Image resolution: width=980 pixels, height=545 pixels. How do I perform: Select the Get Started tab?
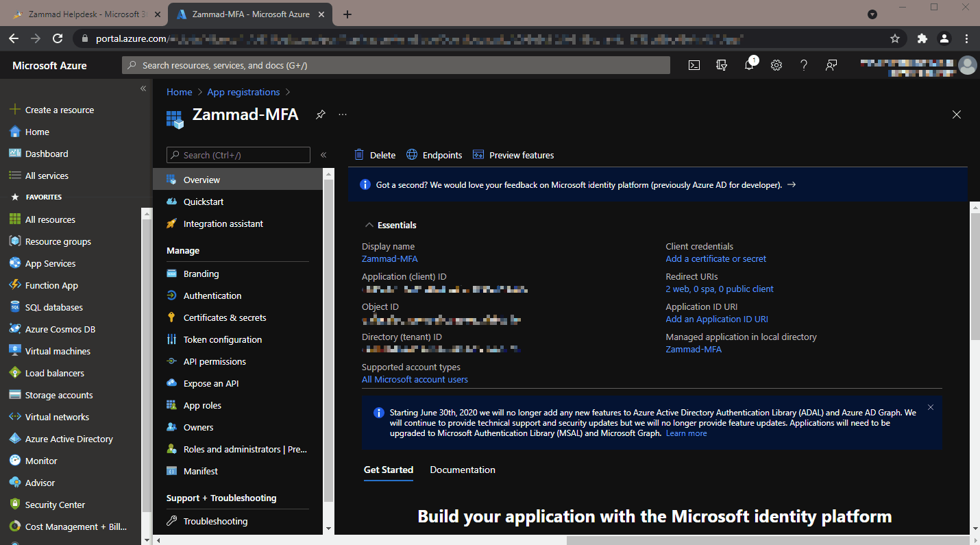coord(389,470)
